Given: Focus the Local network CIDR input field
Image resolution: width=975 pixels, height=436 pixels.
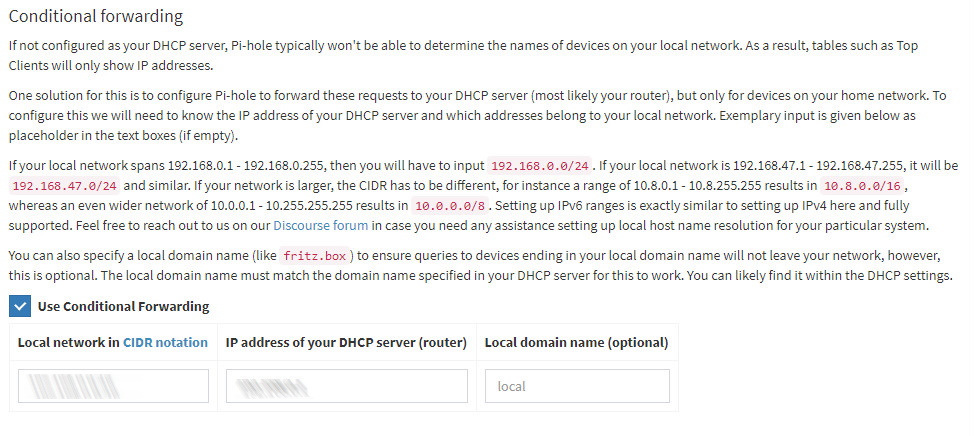Looking at the screenshot, I should 113,386.
